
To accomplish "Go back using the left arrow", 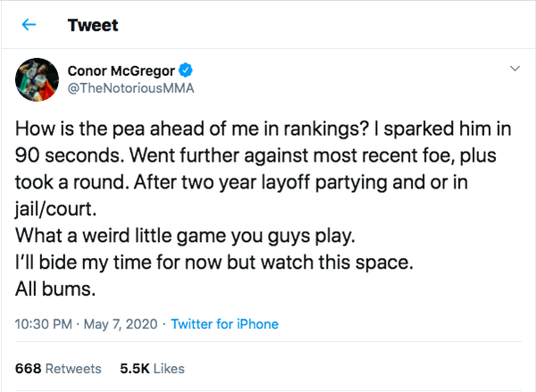I will (x=29, y=26).
